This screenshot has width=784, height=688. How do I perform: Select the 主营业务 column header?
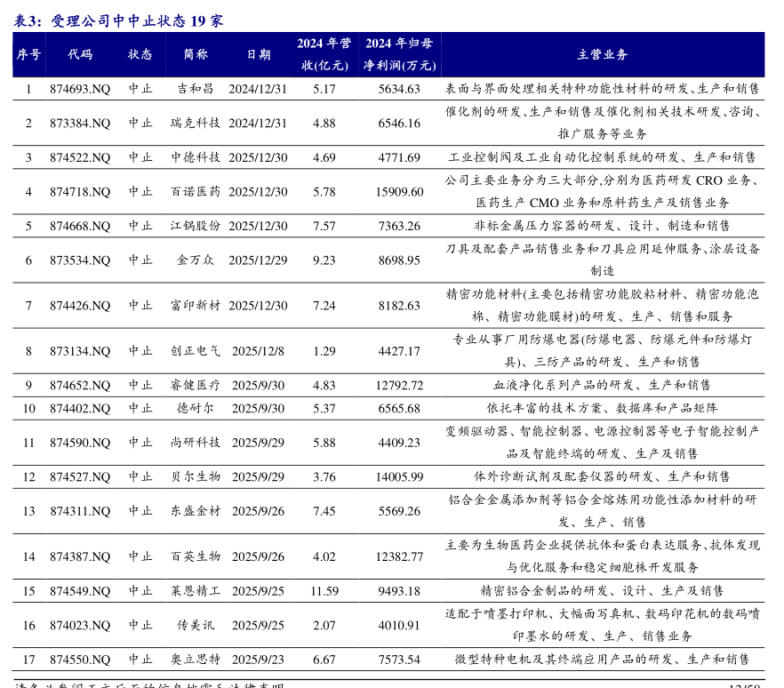point(602,54)
